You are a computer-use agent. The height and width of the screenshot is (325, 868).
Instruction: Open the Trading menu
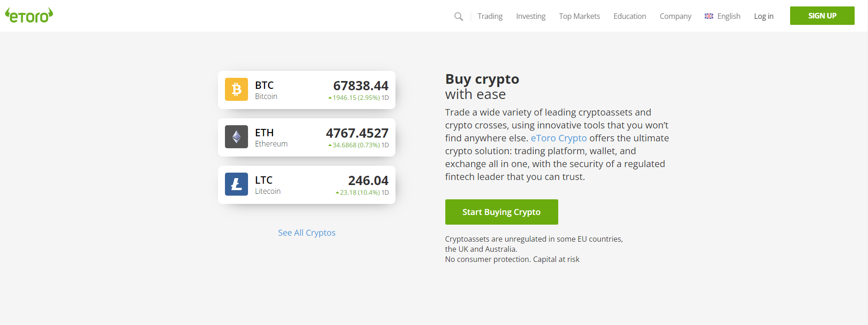490,16
